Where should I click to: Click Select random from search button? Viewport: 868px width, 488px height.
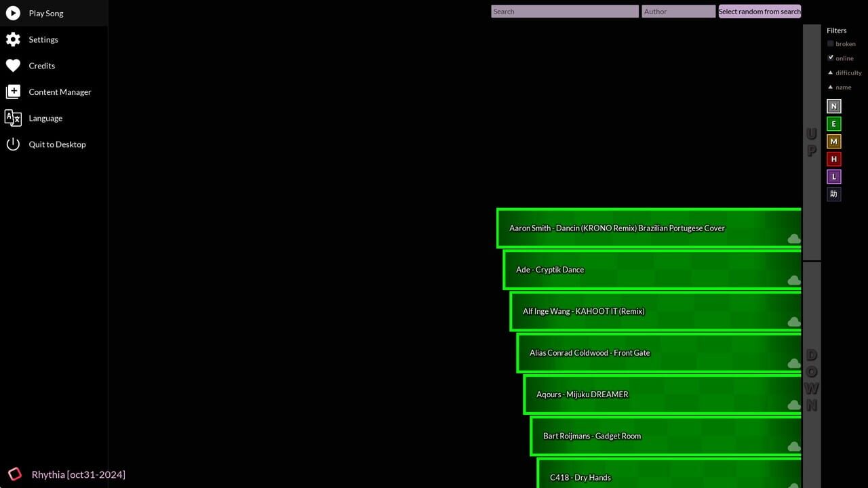(759, 12)
